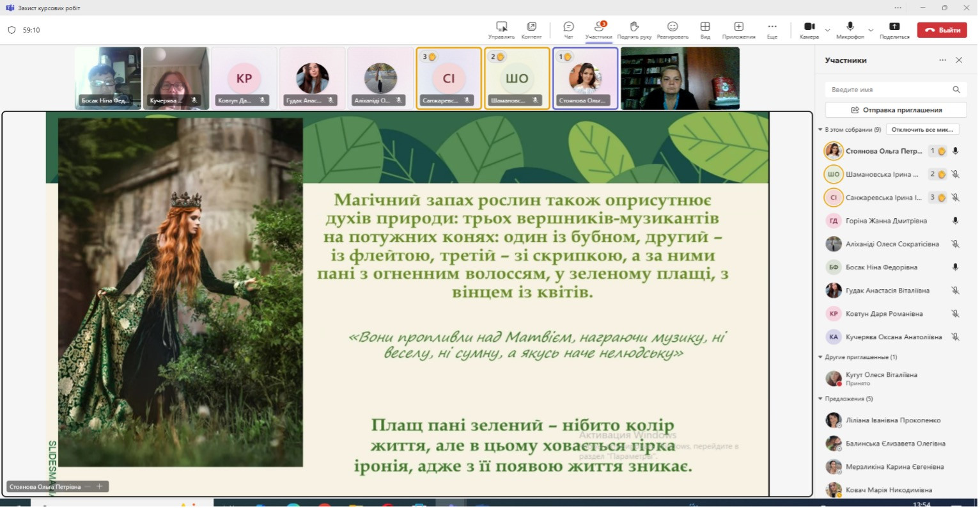Switch to the Участники (Participants) tab
Screen dimensions: 980x508
[x=598, y=29]
